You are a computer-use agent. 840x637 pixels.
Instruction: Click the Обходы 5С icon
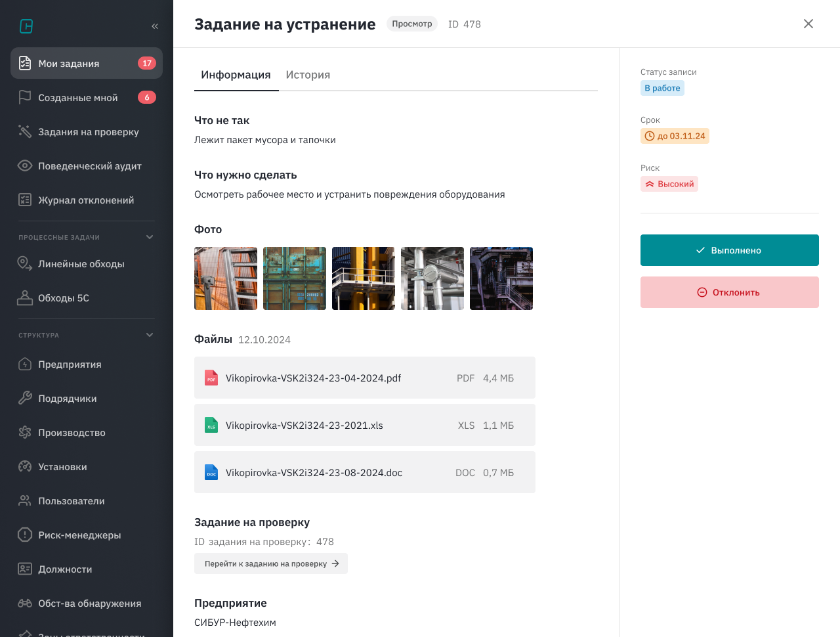[x=25, y=297]
